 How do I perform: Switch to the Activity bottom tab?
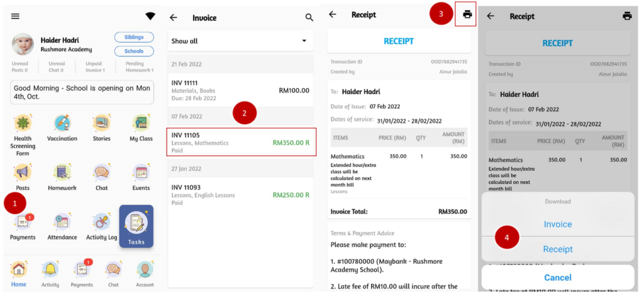click(50, 271)
